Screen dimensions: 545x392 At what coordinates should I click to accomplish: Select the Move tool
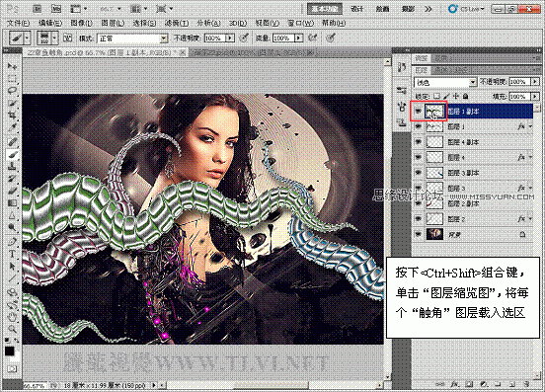pyautogui.click(x=12, y=66)
